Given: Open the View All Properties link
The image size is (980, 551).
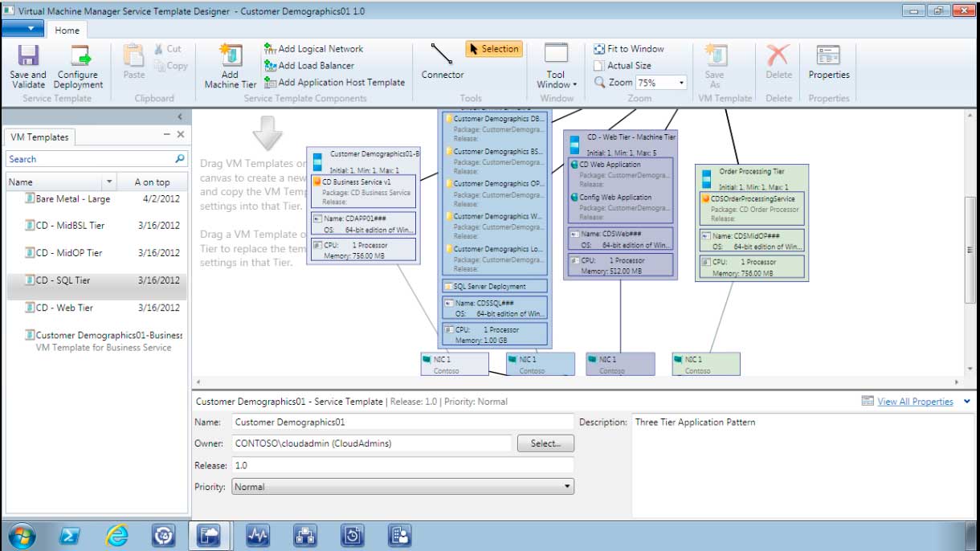Looking at the screenshot, I should [915, 402].
